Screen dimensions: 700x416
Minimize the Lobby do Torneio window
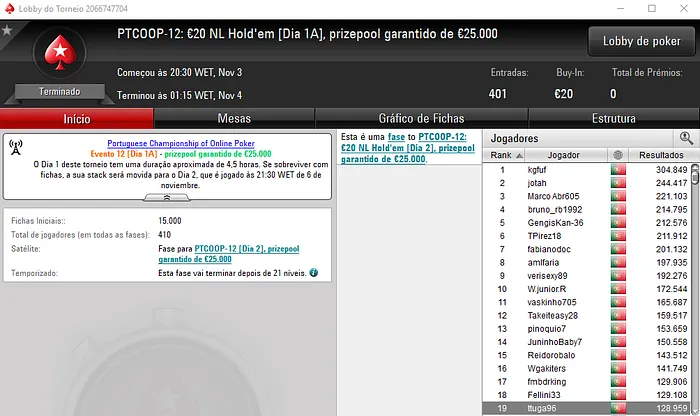tap(620, 8)
